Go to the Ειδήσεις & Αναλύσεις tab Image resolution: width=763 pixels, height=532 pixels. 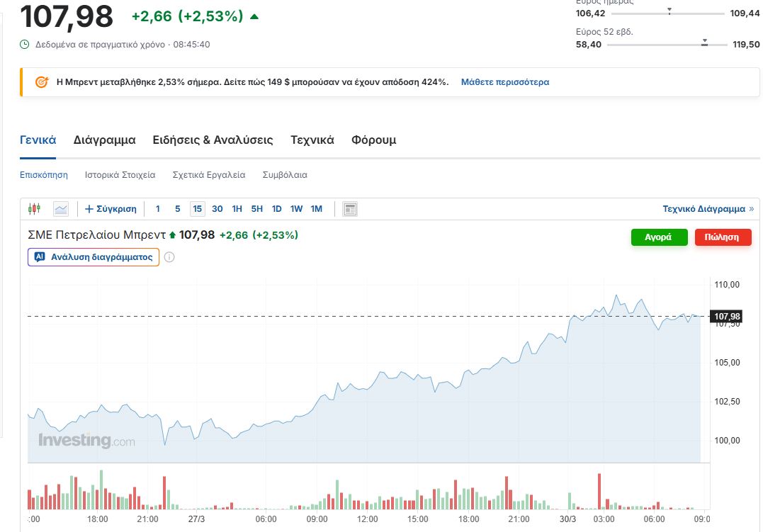(213, 140)
